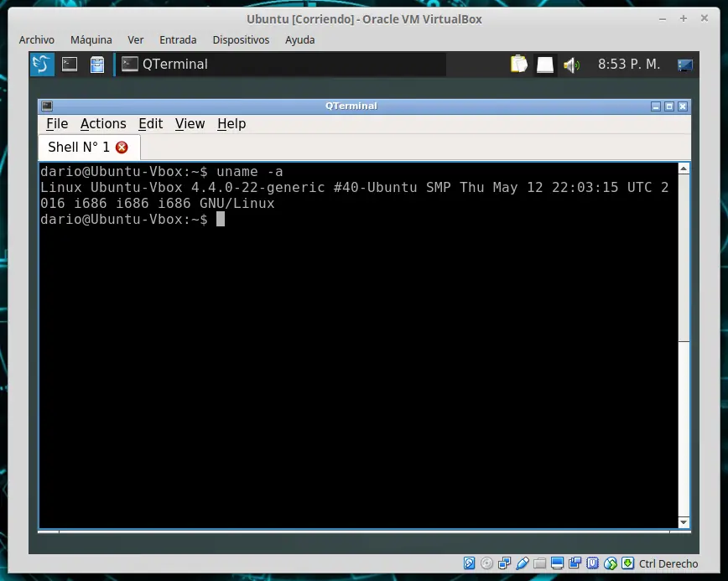Open QTerminal View menu
The width and height of the screenshot is (728, 581).
tap(190, 124)
